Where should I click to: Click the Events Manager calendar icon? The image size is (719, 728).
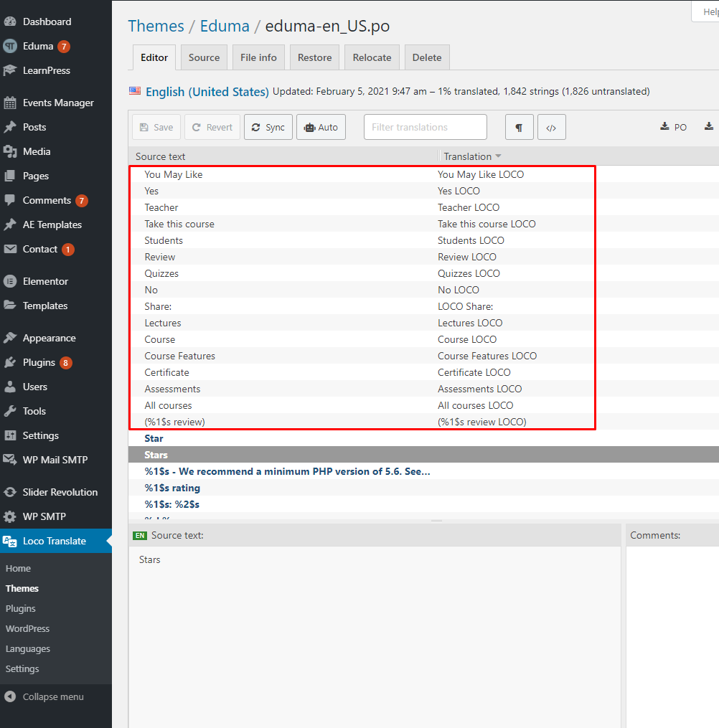coord(10,103)
